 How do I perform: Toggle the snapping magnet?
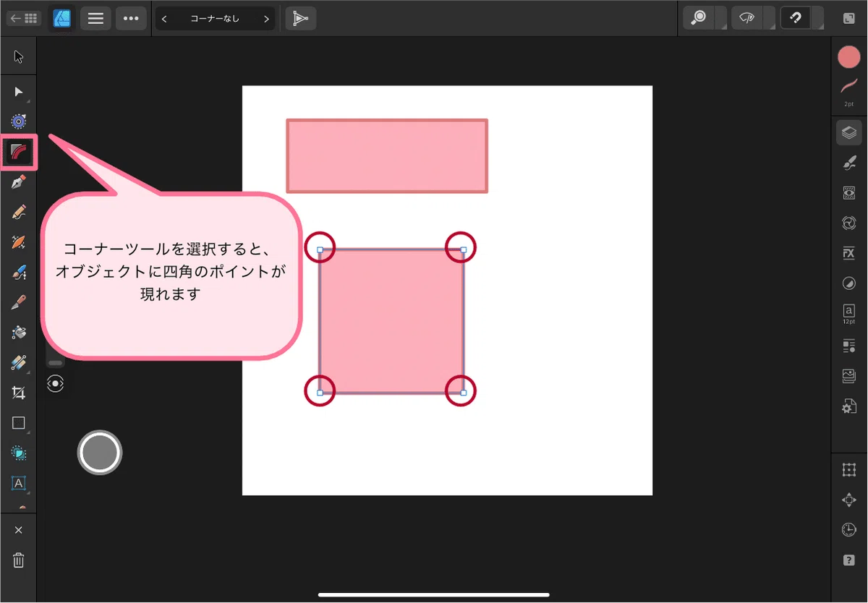[796, 19]
